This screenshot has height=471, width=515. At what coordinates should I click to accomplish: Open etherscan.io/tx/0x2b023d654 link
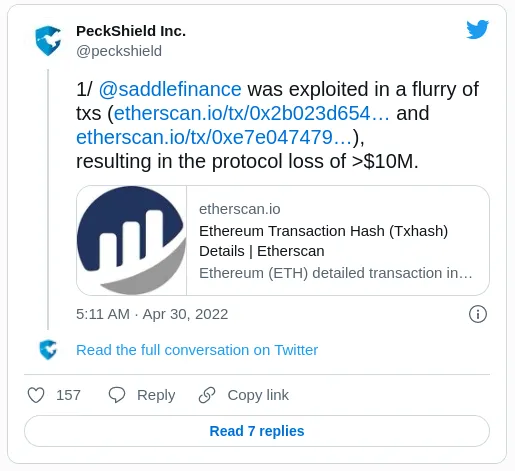point(252,113)
